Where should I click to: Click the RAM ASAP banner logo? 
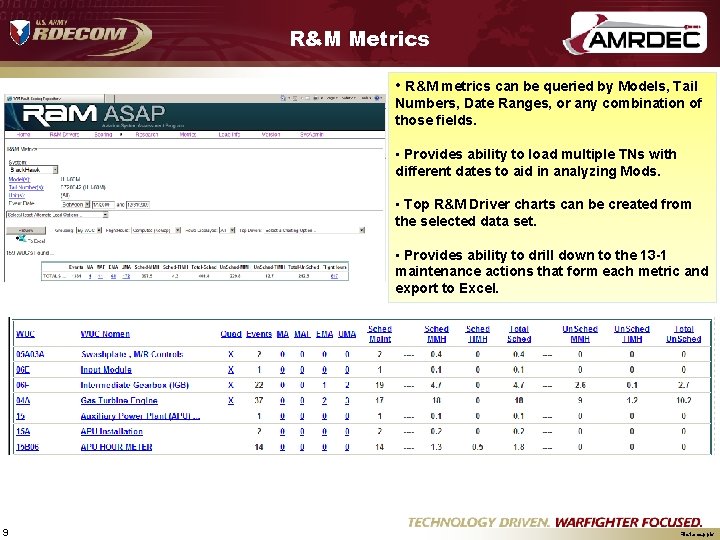pos(93,114)
